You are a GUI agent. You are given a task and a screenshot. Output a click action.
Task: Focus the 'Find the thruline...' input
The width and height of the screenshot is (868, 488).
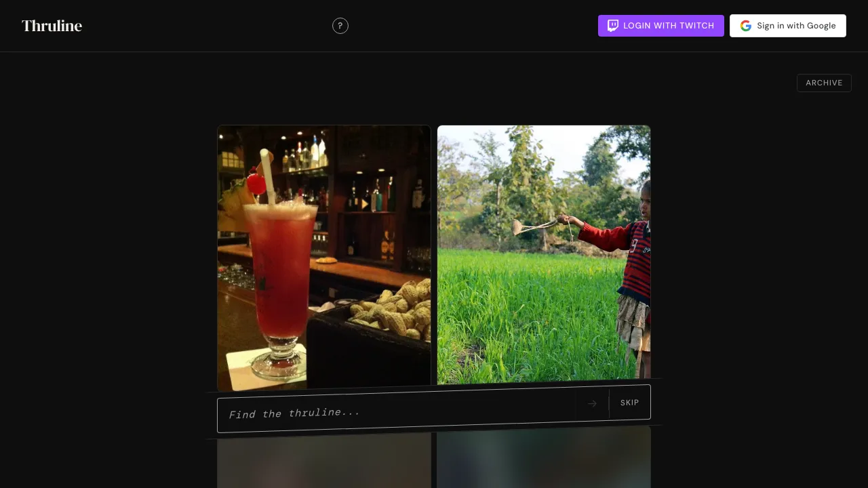point(397,412)
